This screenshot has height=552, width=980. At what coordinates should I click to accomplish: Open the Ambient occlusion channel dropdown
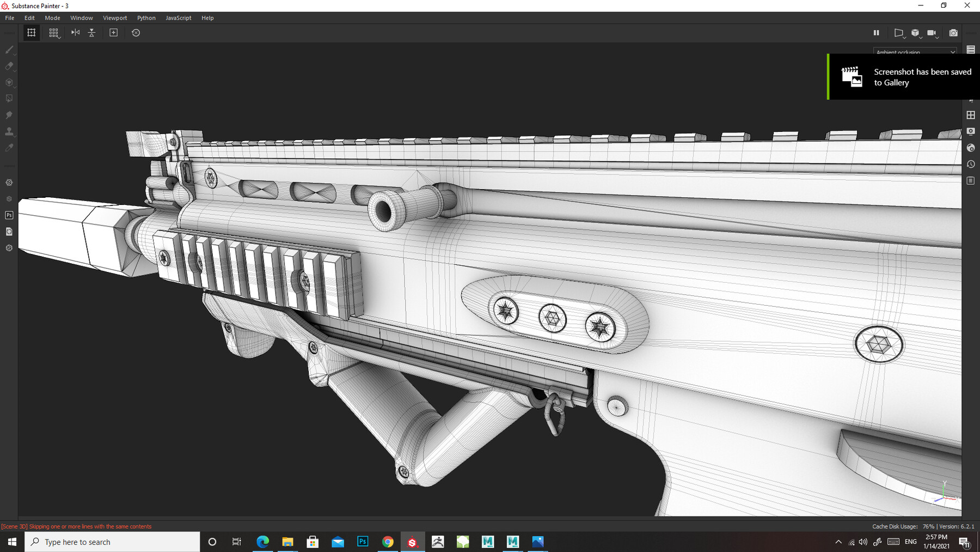(x=915, y=52)
